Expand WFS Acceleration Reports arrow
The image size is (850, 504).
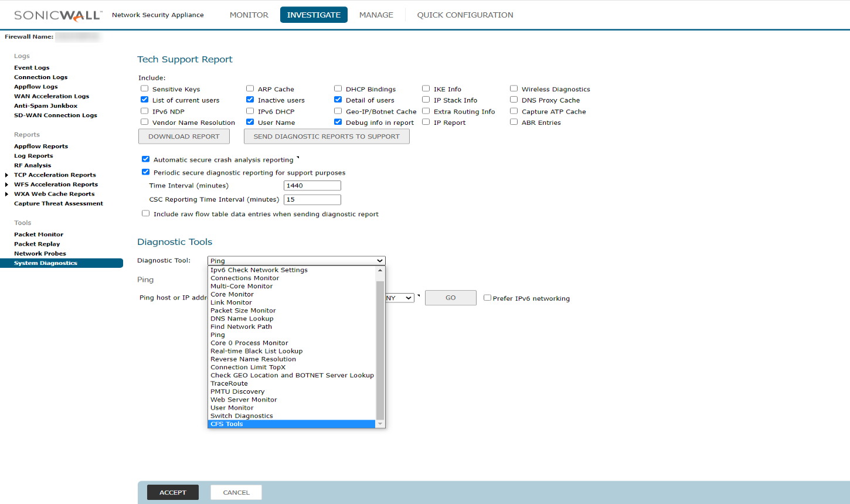pos(6,185)
